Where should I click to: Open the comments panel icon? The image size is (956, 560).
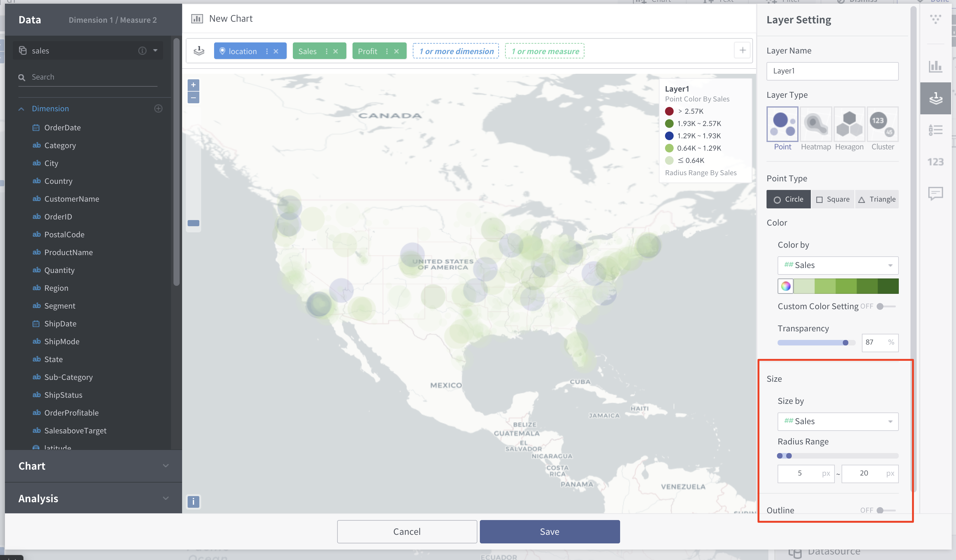(x=935, y=194)
